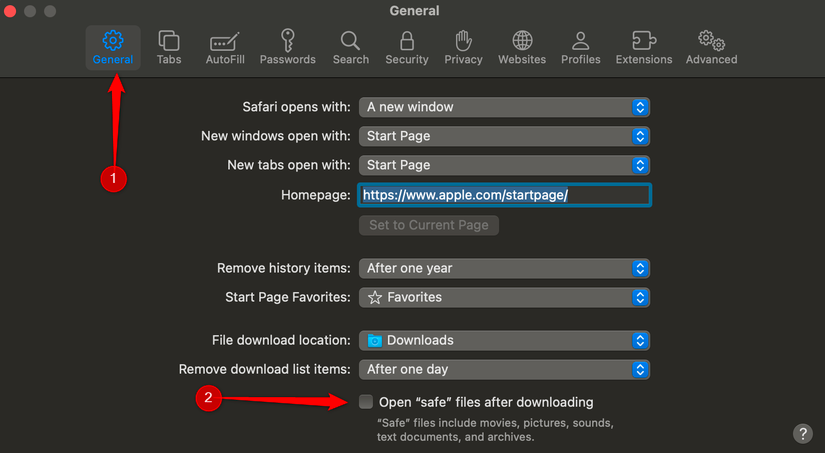The width and height of the screenshot is (825, 453).
Task: Open the Security padlock pane
Action: pos(407,47)
